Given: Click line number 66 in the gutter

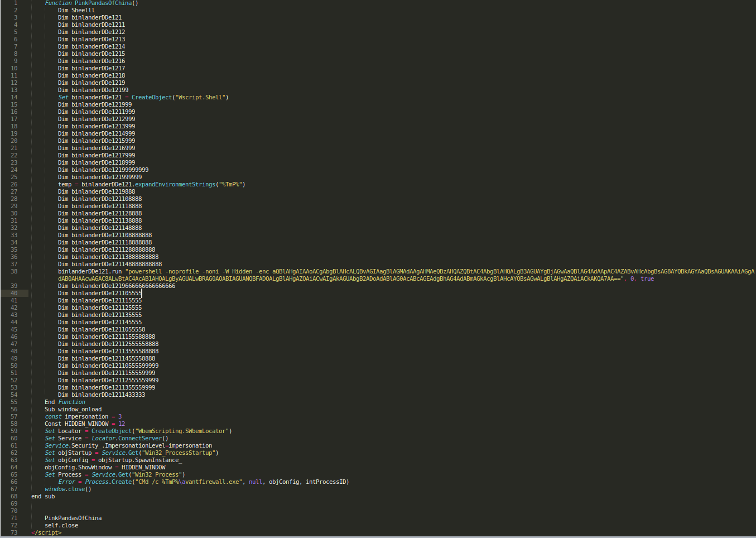Looking at the screenshot, I should [x=14, y=482].
